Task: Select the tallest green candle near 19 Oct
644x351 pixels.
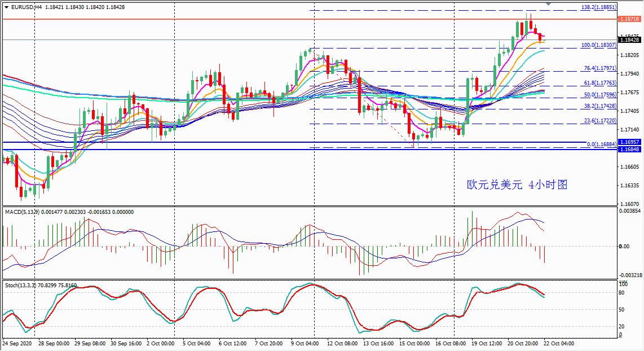Action: [x=469, y=102]
